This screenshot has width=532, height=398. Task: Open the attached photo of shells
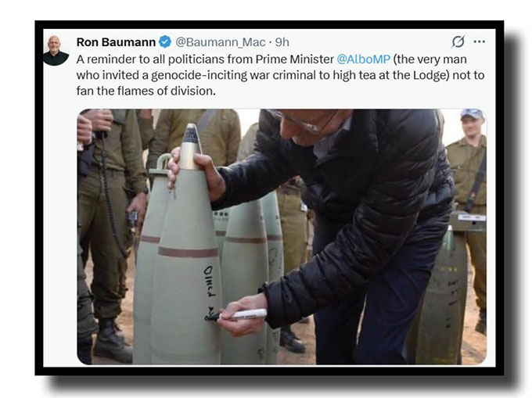click(282, 237)
